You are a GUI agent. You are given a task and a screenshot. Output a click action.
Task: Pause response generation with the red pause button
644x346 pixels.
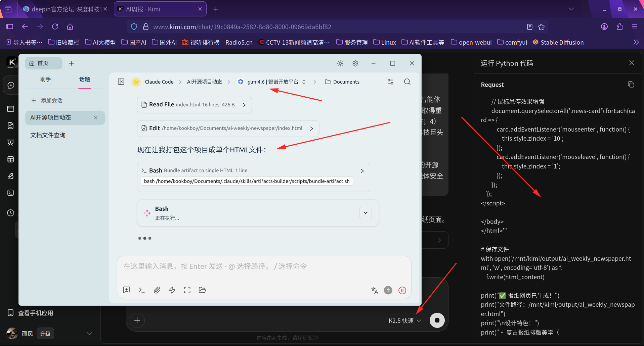click(x=402, y=290)
